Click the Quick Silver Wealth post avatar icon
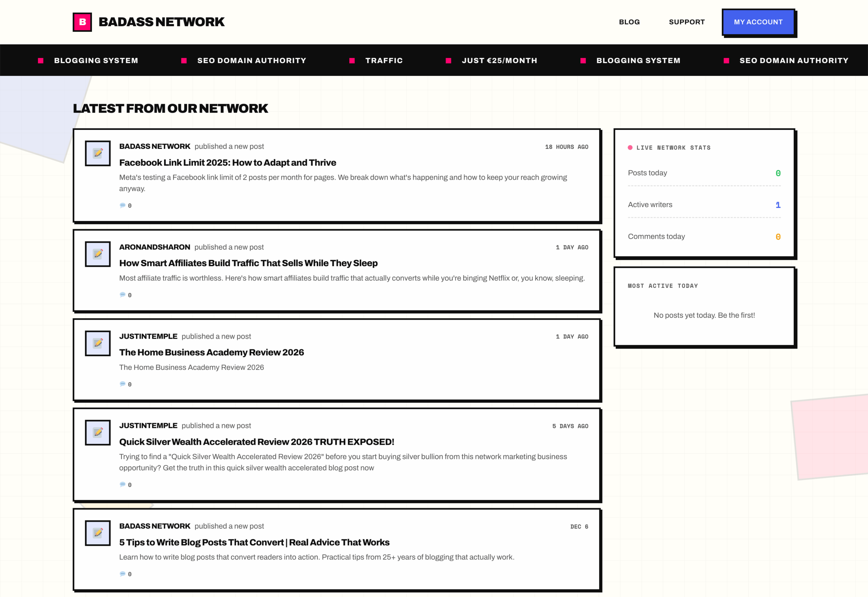 click(x=97, y=433)
